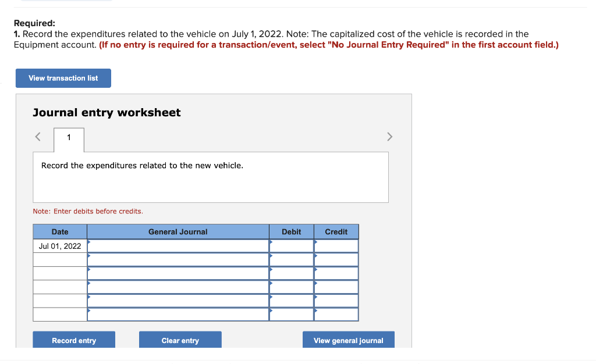The height and width of the screenshot is (364, 596).
Task: Go to next journal entry arrow
Action: tap(389, 137)
